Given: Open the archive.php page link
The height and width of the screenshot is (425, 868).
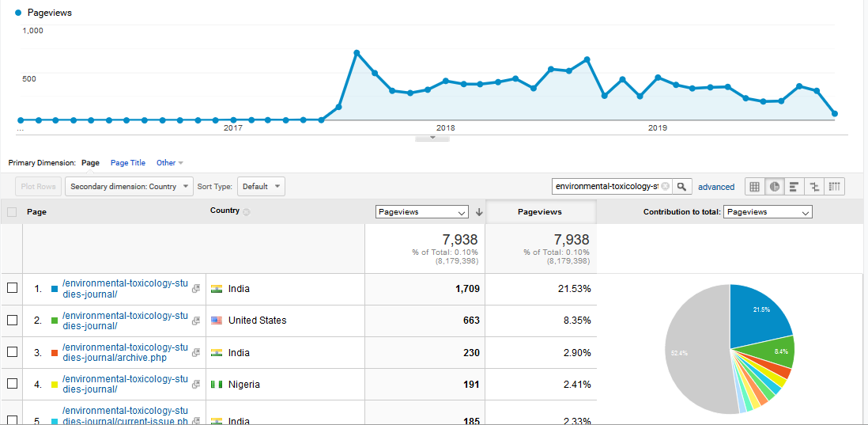Looking at the screenshot, I should click(124, 352).
